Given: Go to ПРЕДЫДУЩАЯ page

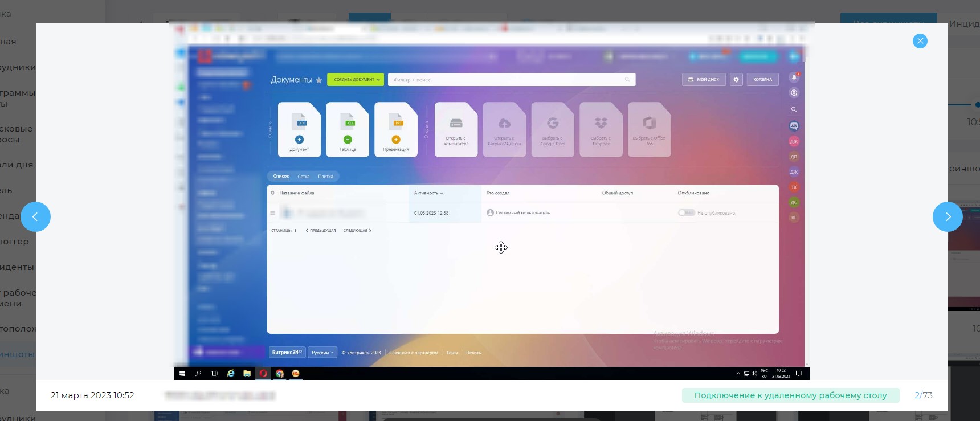Looking at the screenshot, I should point(321,231).
